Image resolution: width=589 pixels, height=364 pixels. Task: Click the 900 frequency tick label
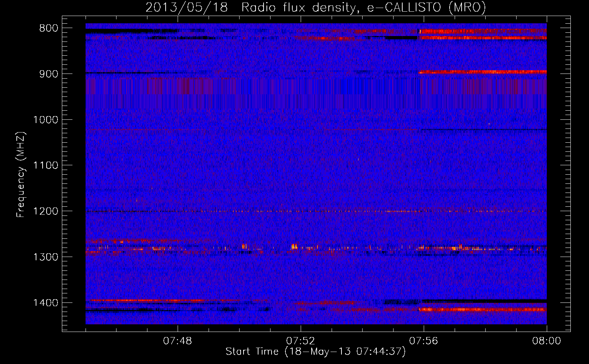(x=49, y=74)
